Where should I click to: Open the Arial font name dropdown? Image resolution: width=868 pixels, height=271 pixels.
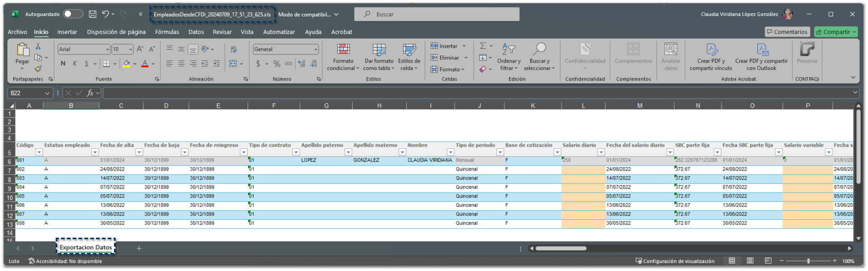[107, 49]
